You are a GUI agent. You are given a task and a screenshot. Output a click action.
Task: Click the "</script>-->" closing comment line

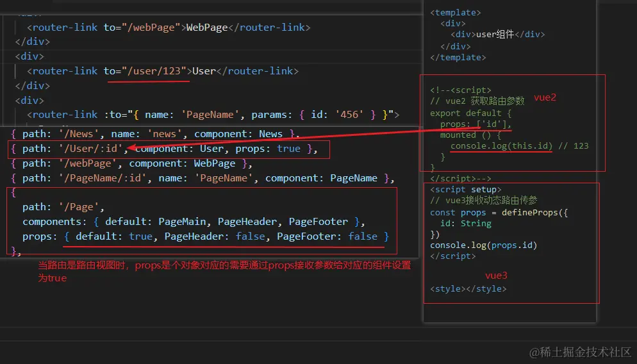click(461, 178)
